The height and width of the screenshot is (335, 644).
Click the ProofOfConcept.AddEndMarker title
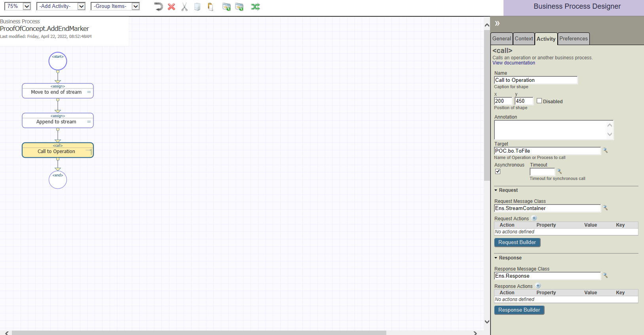[44, 28]
